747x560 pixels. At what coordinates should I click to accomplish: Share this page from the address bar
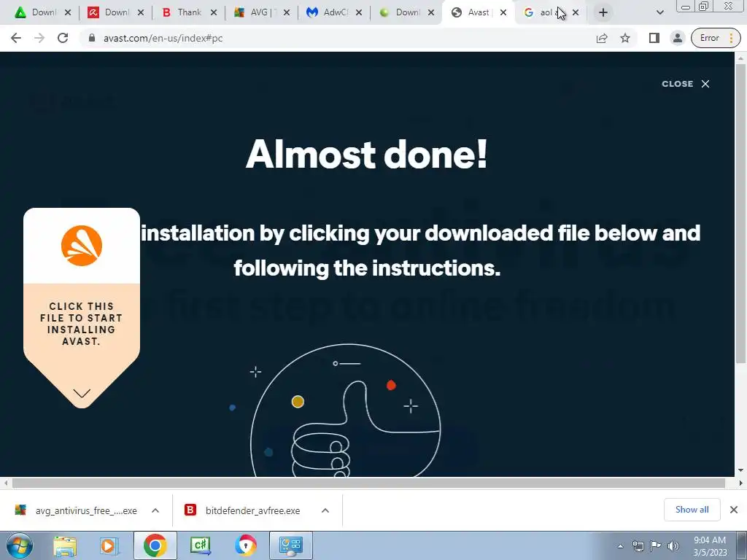point(602,38)
